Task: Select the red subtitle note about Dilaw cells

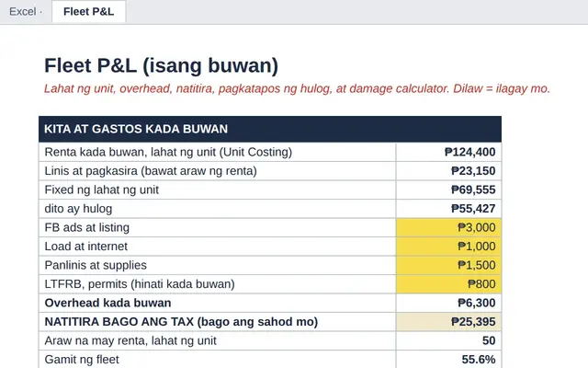Action: [x=297, y=88]
